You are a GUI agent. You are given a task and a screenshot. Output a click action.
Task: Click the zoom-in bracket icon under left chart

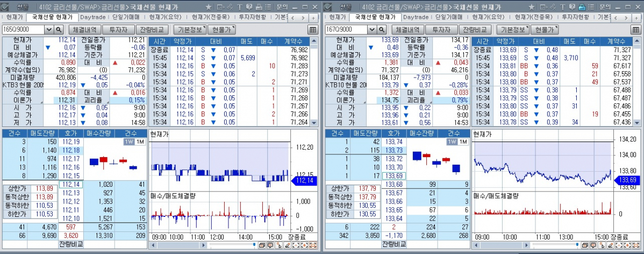pos(304,245)
